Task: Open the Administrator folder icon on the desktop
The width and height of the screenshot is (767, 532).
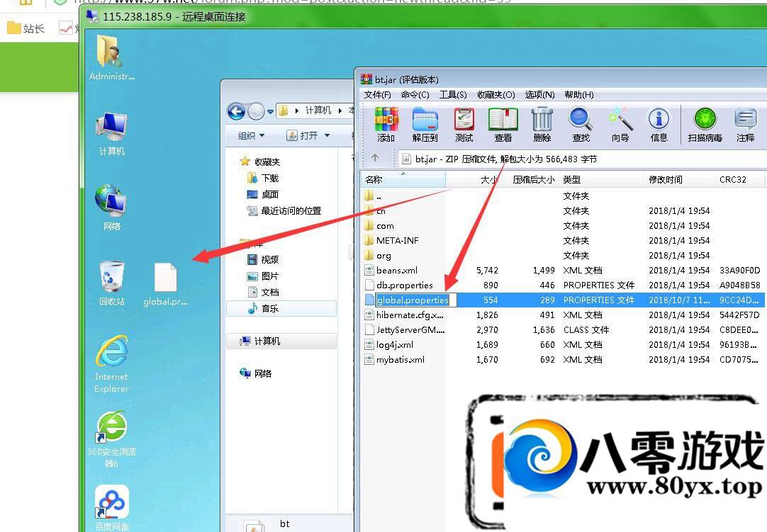Action: pyautogui.click(x=111, y=57)
